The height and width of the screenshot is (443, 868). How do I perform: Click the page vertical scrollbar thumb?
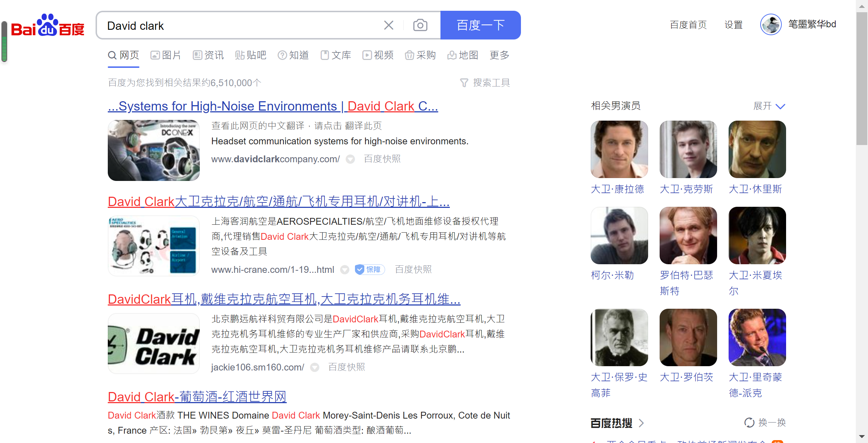[x=862, y=79]
